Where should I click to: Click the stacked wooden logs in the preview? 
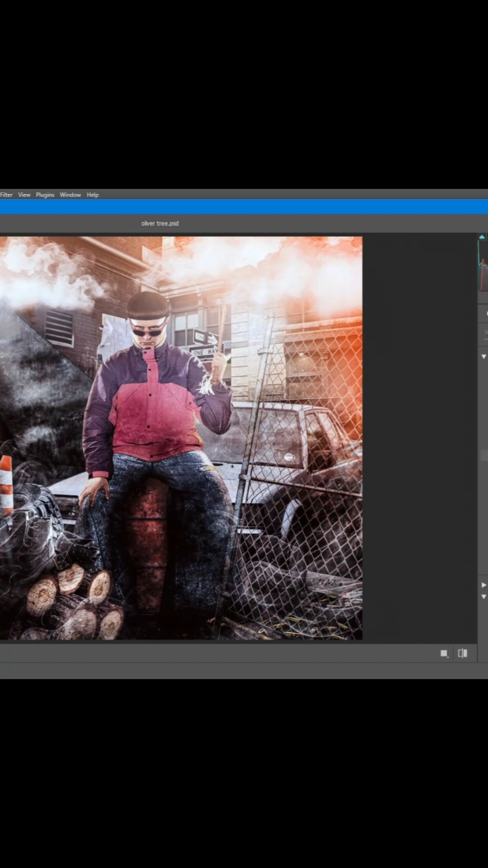pos(75,602)
